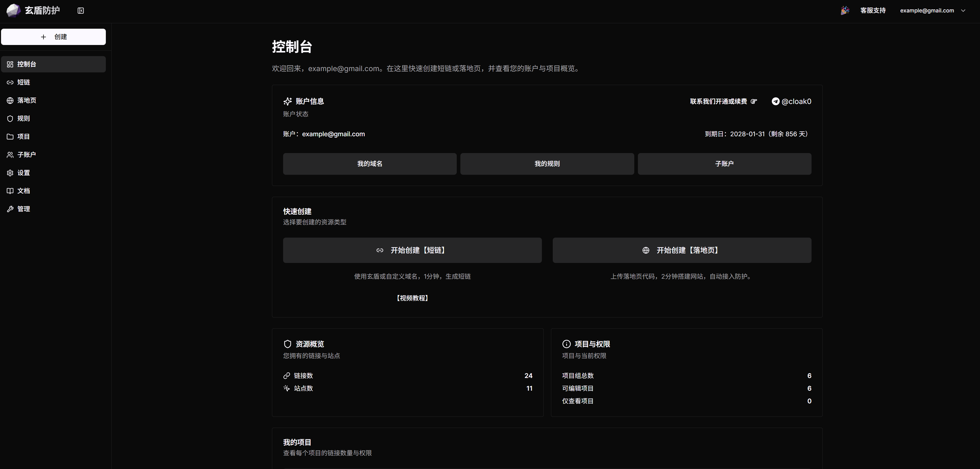Open 短链 from the sidebar

pyautogui.click(x=24, y=82)
